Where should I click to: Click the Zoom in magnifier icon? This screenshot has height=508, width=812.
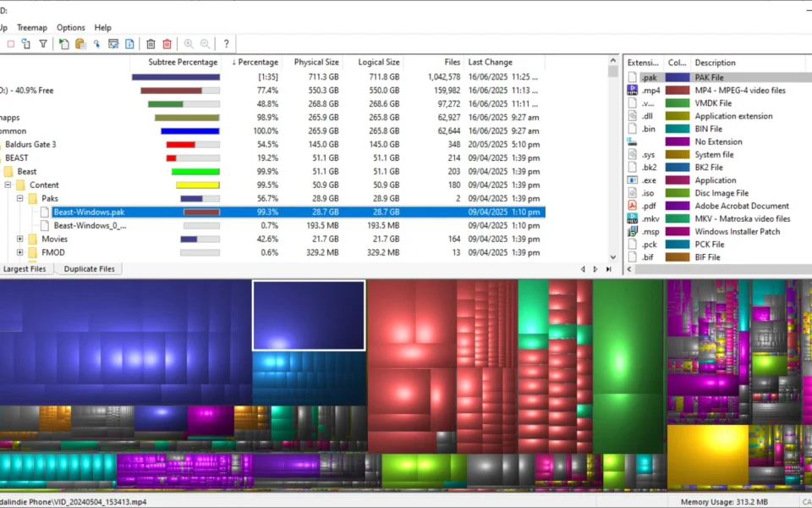[189, 44]
